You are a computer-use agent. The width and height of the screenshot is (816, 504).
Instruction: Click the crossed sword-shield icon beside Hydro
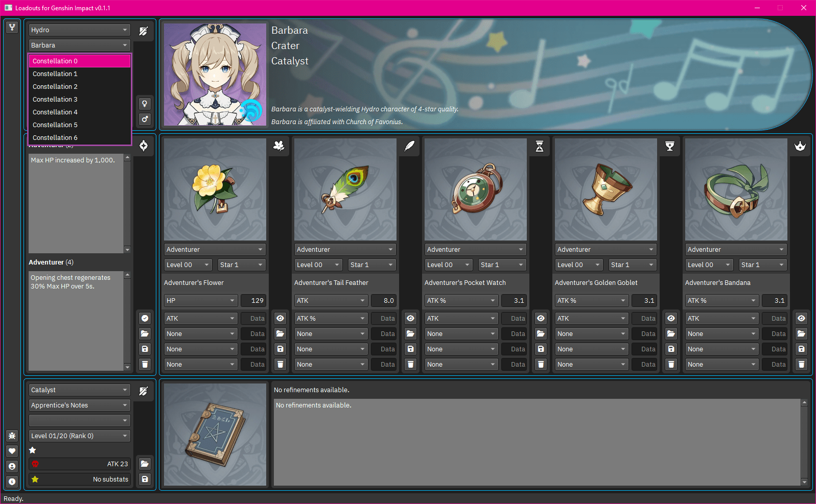tap(144, 31)
